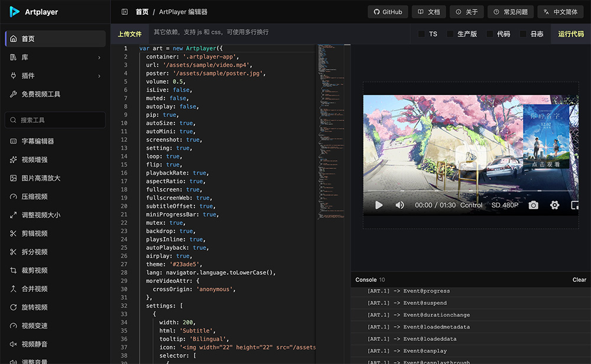
Task: Open 免费视频工具 in the sidebar
Action: 56,94
